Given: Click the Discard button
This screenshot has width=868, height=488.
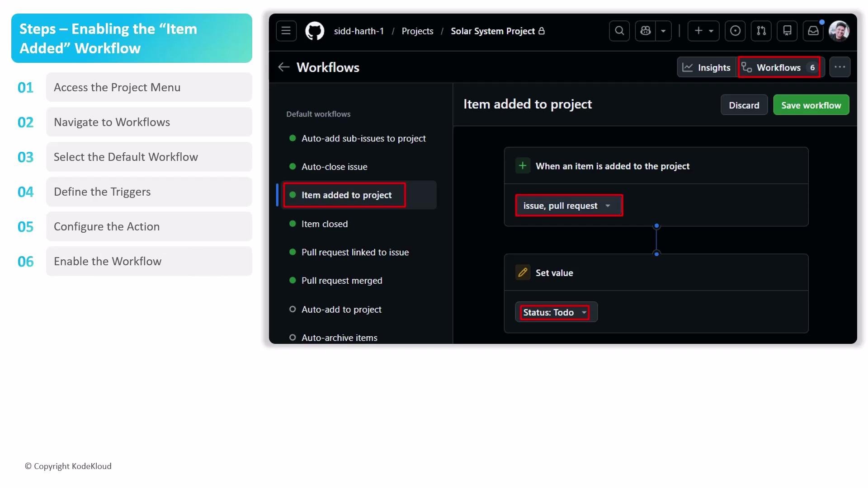Looking at the screenshot, I should tap(744, 105).
